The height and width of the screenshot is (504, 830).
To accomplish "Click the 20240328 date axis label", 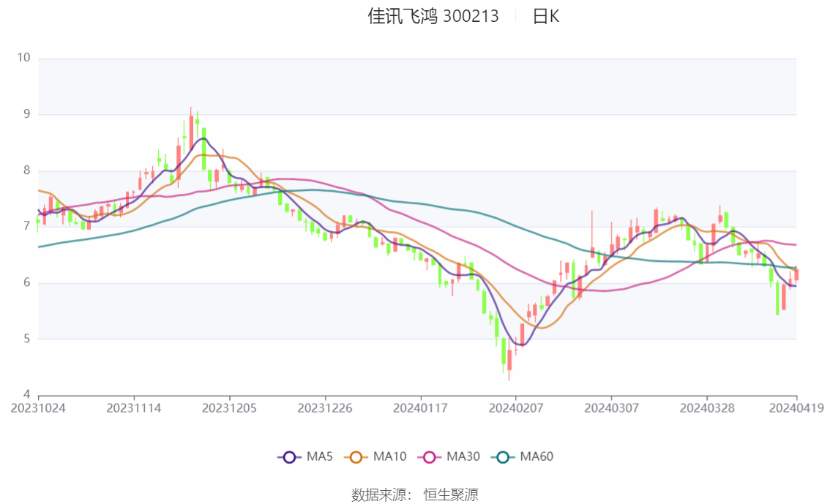I will (x=706, y=408).
